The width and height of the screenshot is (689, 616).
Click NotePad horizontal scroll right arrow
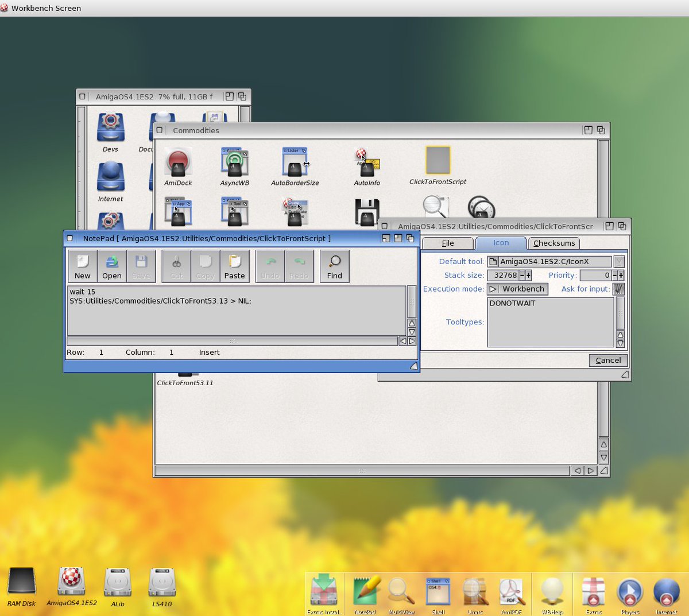pos(411,341)
